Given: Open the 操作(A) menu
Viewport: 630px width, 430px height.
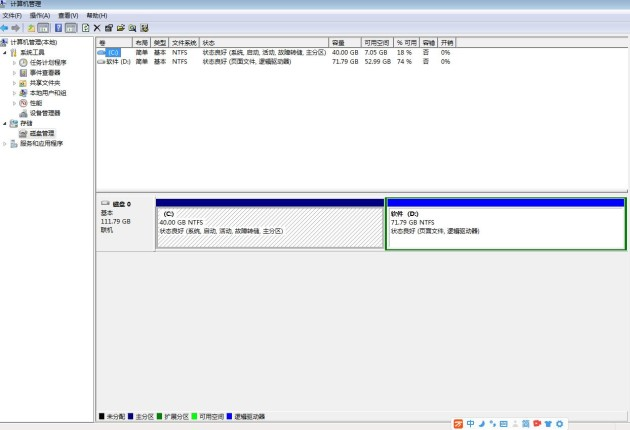Looking at the screenshot, I should [x=40, y=16].
